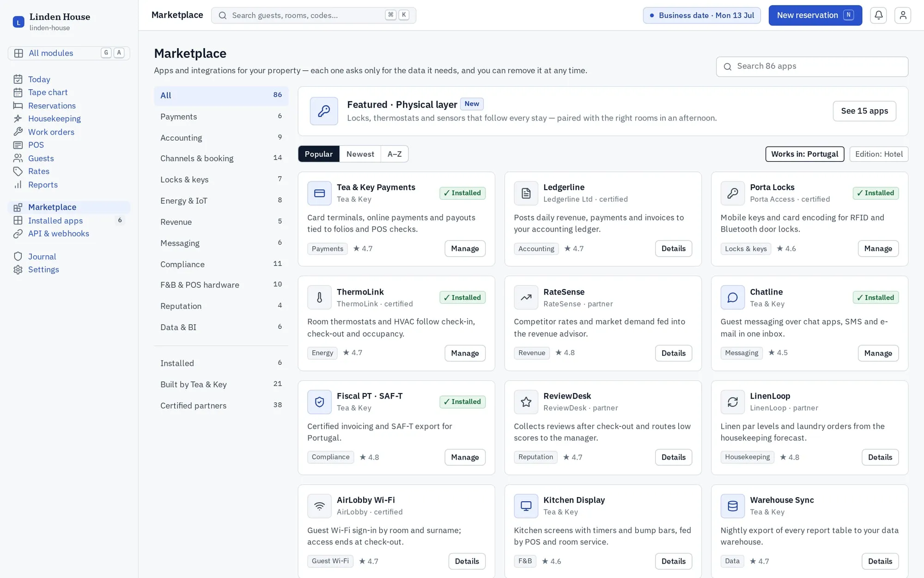The image size is (924, 578).
Task: Switch sorting to Newest
Action: point(360,154)
